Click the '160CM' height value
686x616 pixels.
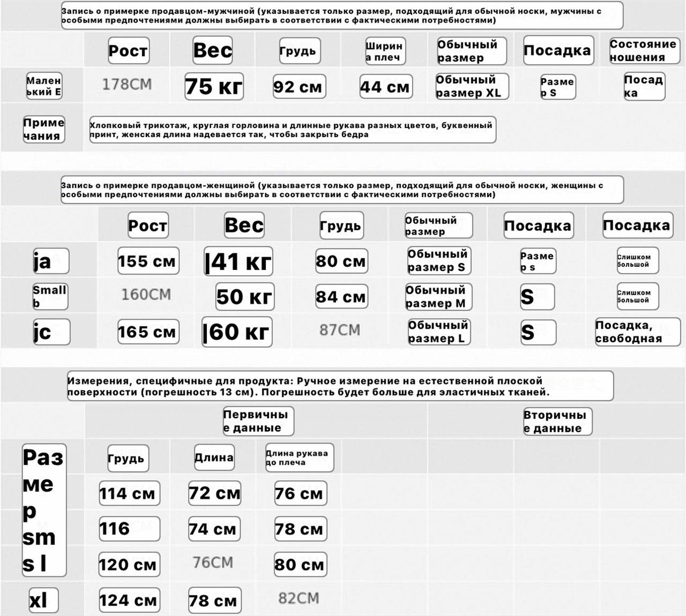(x=146, y=295)
